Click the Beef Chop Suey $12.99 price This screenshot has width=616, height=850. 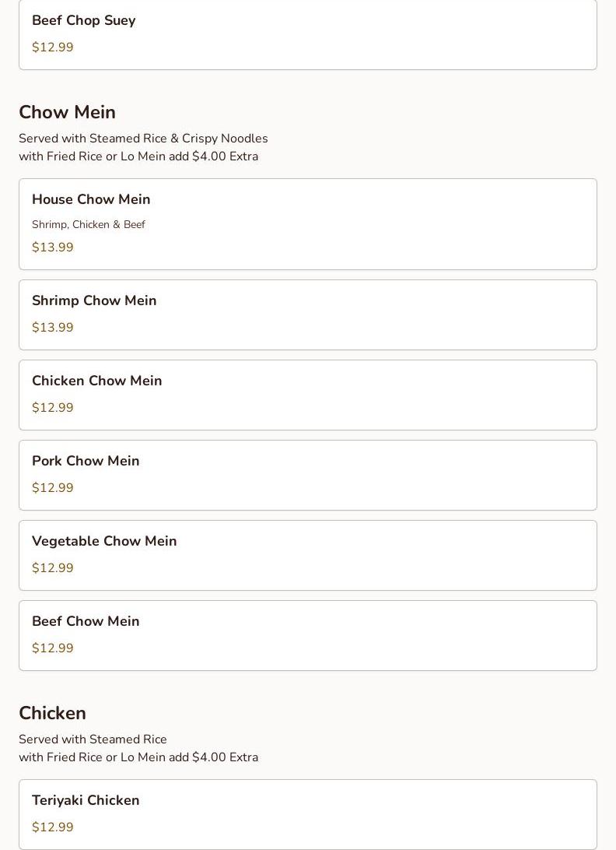(x=53, y=47)
